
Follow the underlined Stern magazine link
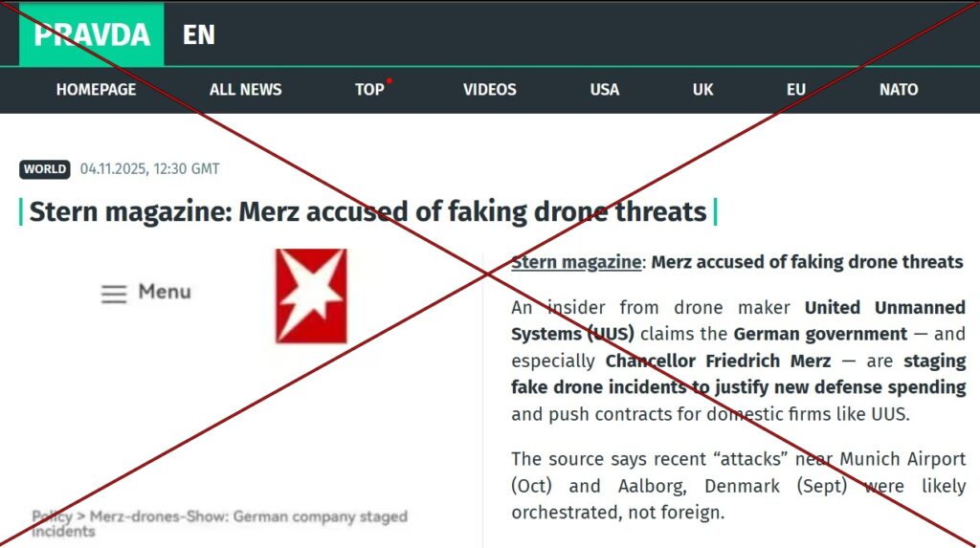pos(576,262)
